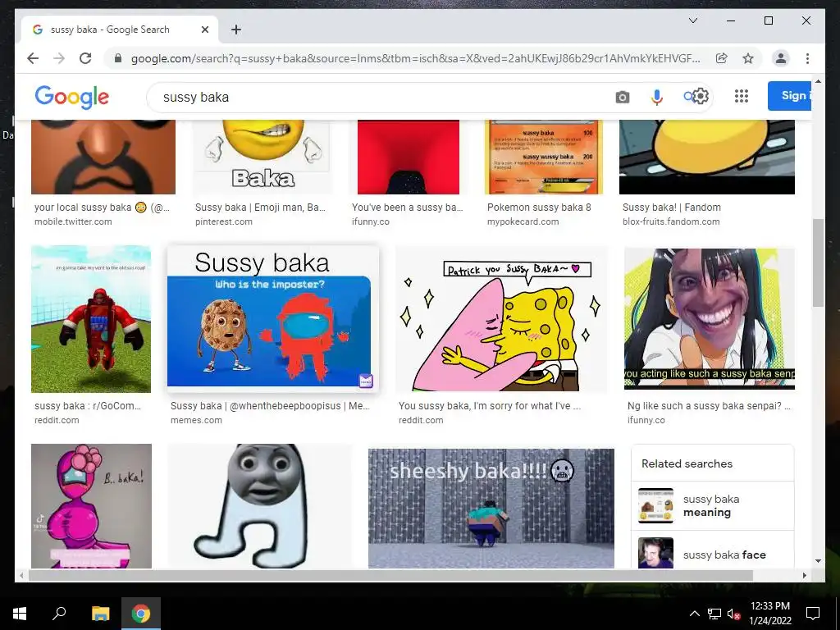Viewport: 840px width, 630px height.
Task: Select the sussy baka - Google Search tab
Action: [x=120, y=30]
